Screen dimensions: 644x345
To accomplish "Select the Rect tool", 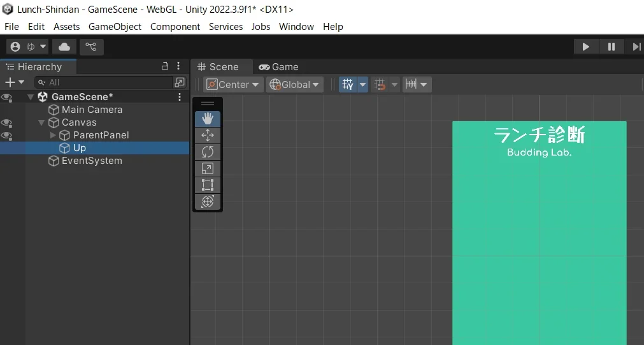I will click(x=208, y=185).
